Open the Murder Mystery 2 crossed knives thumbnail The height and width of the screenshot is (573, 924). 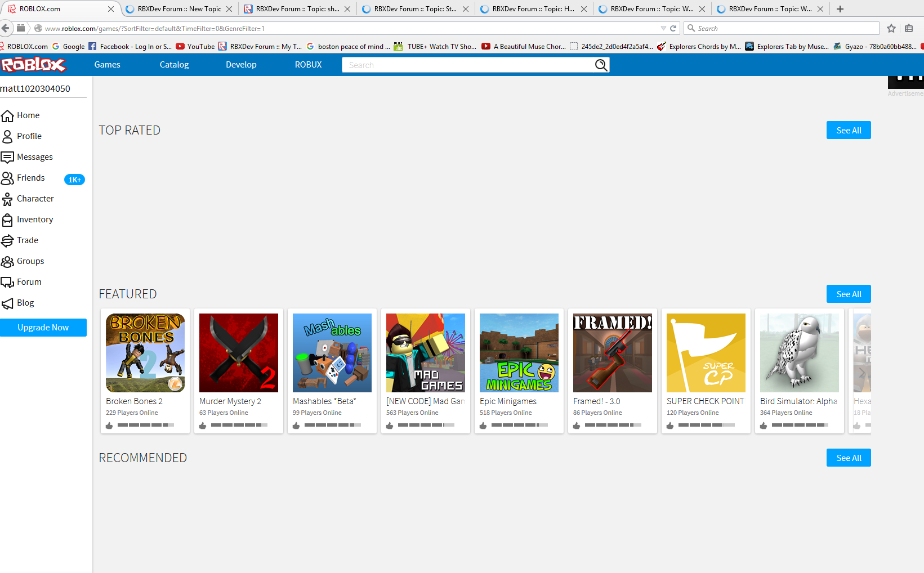239,353
